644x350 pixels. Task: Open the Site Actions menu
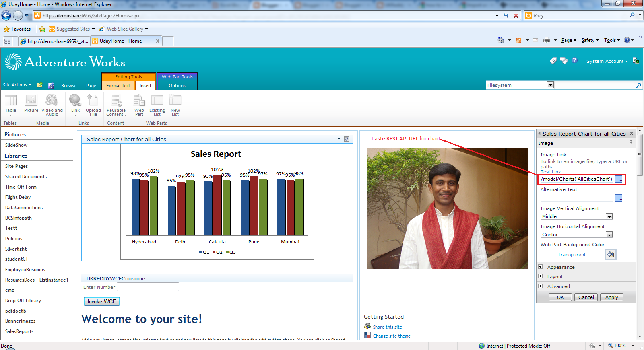pyautogui.click(x=17, y=85)
